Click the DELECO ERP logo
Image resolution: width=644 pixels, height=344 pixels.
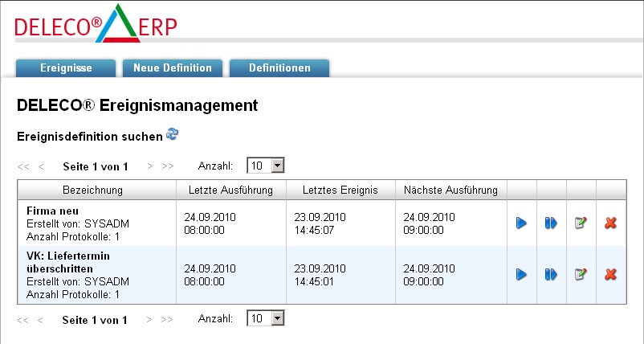(x=96, y=24)
